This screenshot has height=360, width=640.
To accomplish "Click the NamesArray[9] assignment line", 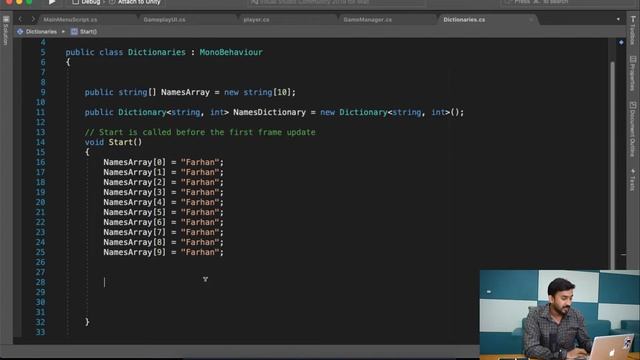I will [163, 252].
